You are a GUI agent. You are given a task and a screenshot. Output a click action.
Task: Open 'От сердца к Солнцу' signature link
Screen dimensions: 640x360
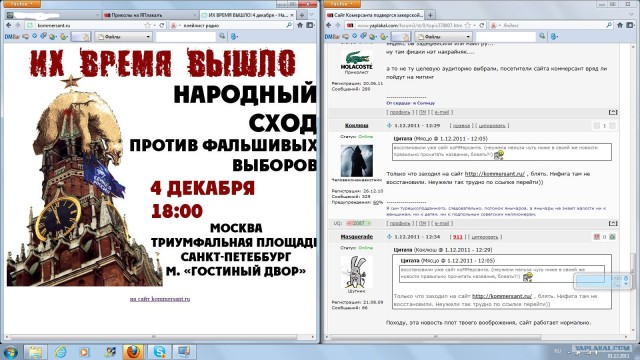coord(411,103)
